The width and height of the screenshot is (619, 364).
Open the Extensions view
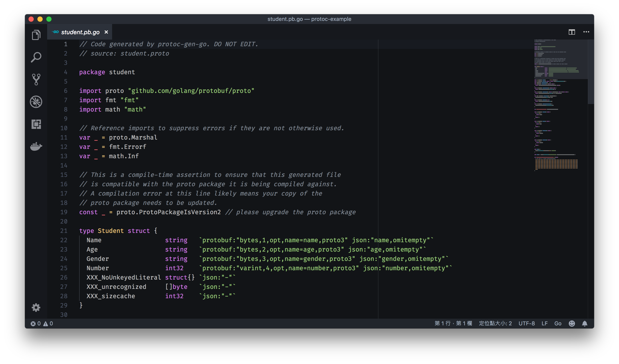click(x=36, y=124)
